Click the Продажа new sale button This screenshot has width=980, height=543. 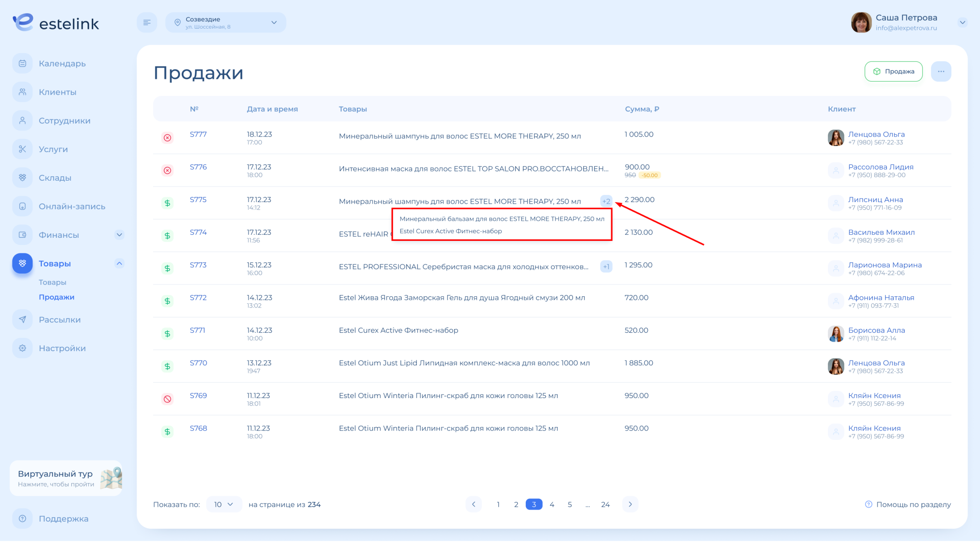click(x=893, y=71)
